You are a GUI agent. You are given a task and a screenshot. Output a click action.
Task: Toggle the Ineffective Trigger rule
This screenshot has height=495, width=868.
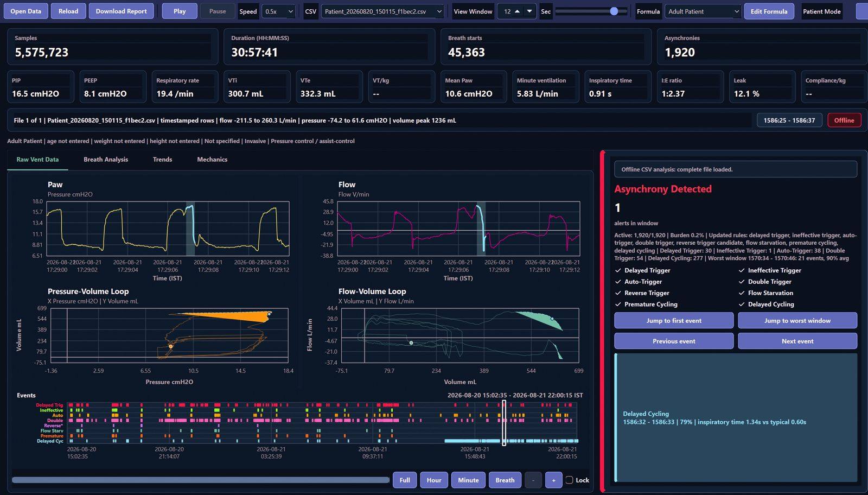(770, 270)
